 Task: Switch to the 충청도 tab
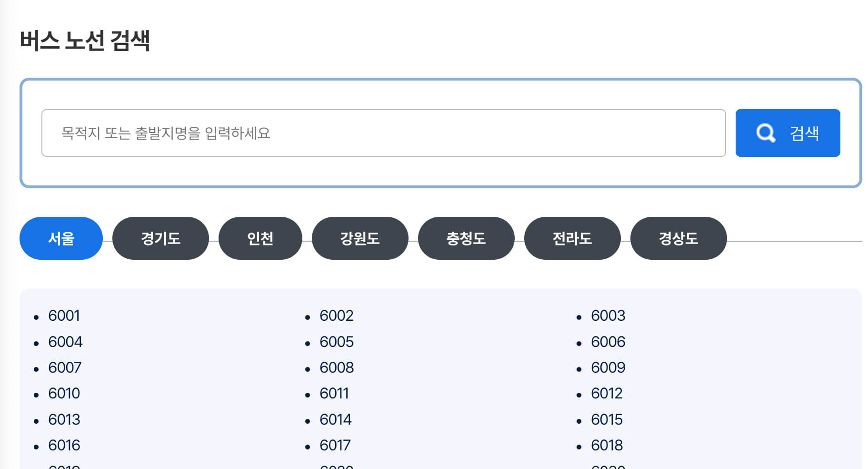466,238
